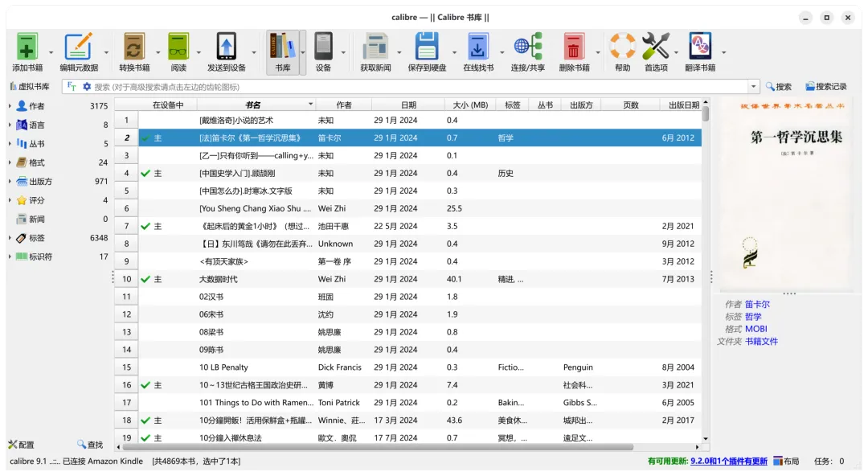Open Save to disk dropdown arrow
Image resolution: width=868 pixels, height=476 pixels.
click(454, 52)
